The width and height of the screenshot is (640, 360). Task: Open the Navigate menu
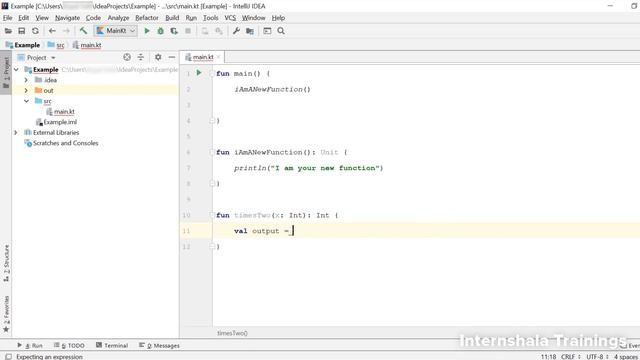[67, 18]
